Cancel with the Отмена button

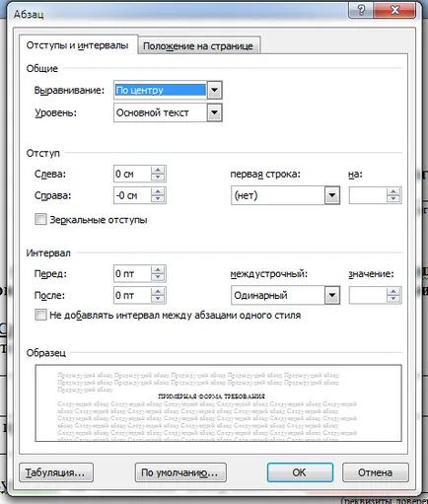pos(376,472)
